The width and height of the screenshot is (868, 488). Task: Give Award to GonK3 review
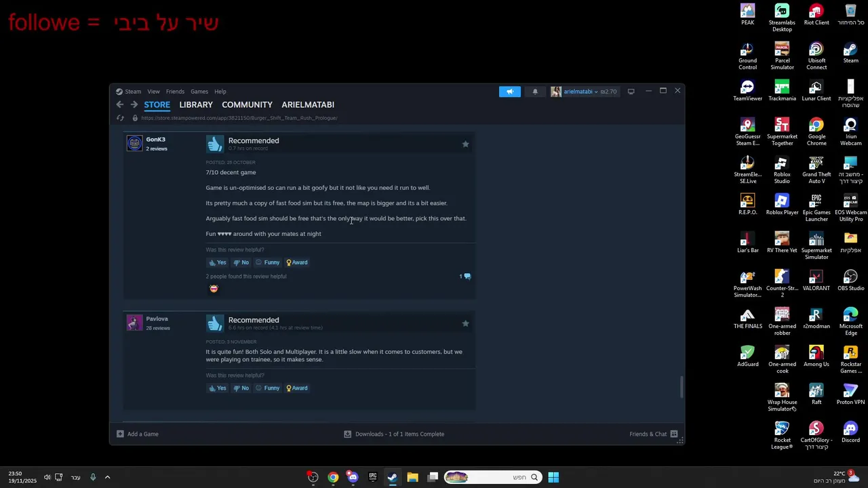pyautogui.click(x=297, y=262)
